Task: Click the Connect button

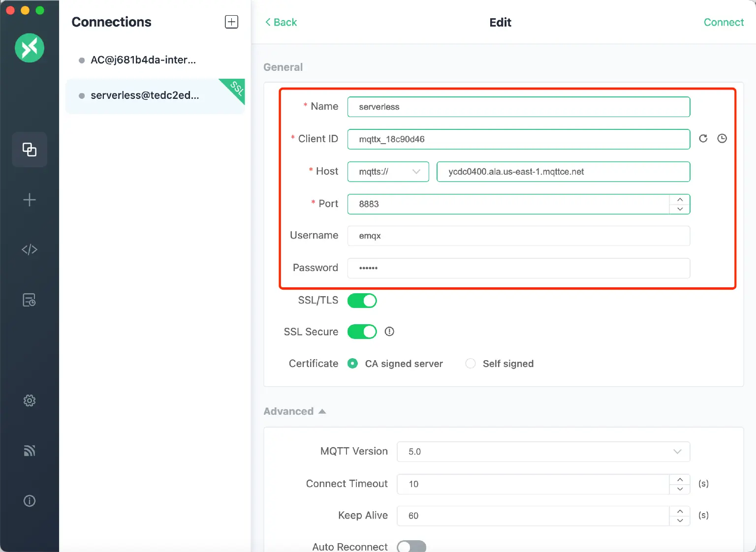Action: click(723, 22)
